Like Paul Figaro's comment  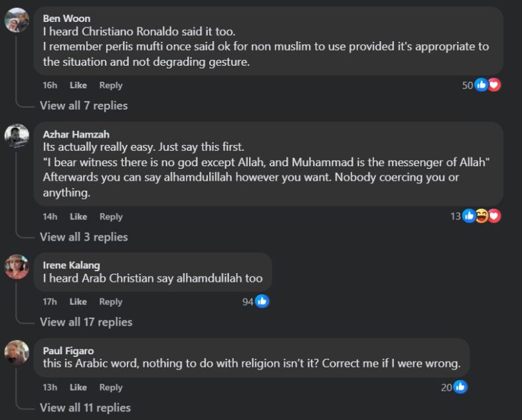point(78,387)
